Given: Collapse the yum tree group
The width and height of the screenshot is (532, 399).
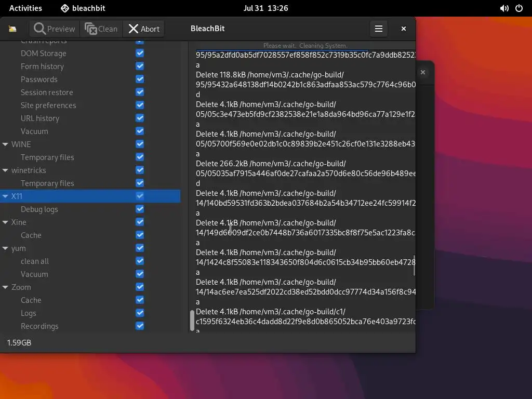Looking at the screenshot, I should 5,248.
